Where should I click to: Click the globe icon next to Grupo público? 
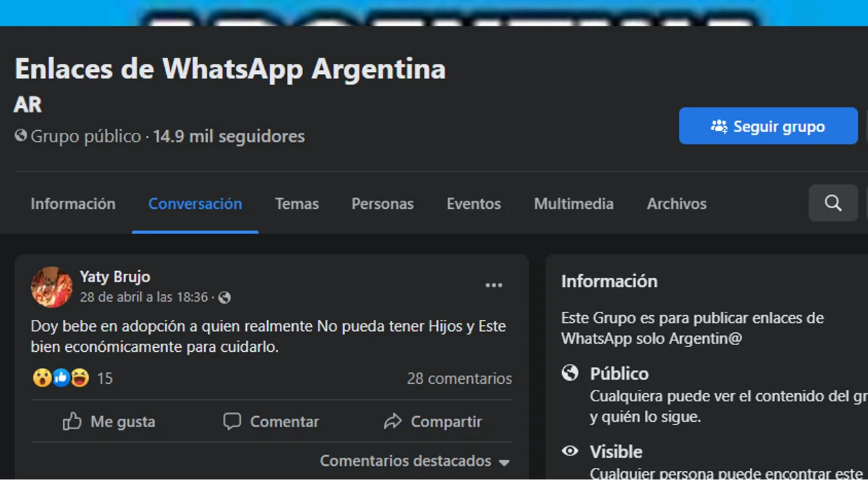point(21,136)
